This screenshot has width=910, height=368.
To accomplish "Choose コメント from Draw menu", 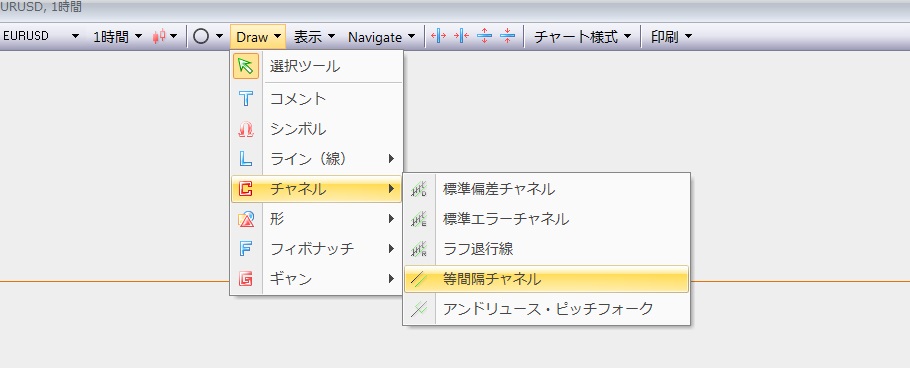I will [x=317, y=99].
